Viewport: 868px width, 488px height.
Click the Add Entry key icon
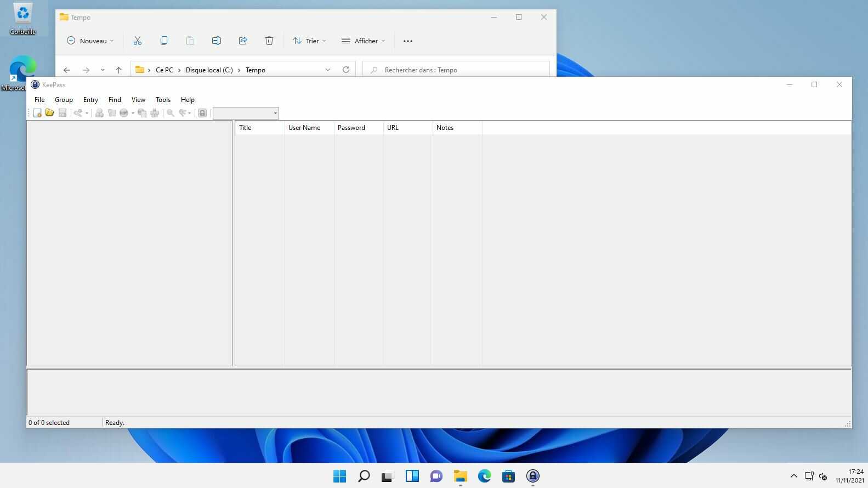point(78,113)
